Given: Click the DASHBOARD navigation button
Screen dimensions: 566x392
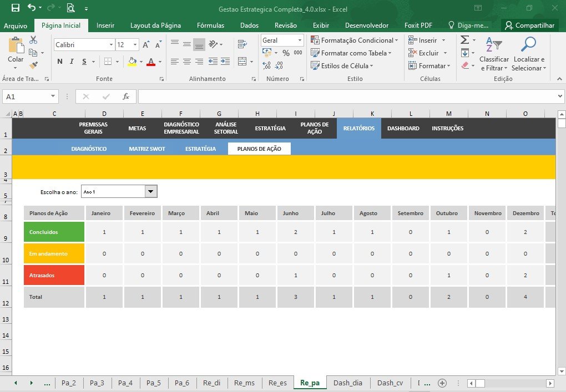Looking at the screenshot, I should 403,129.
